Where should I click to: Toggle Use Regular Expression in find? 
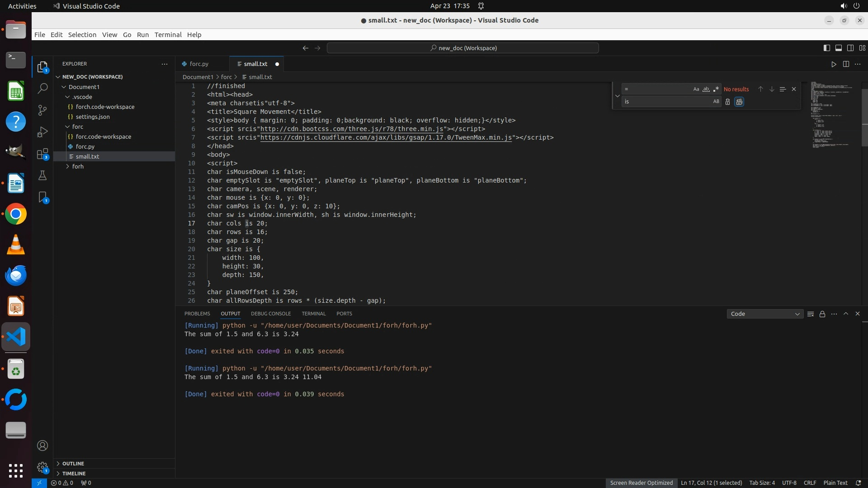pyautogui.click(x=716, y=89)
